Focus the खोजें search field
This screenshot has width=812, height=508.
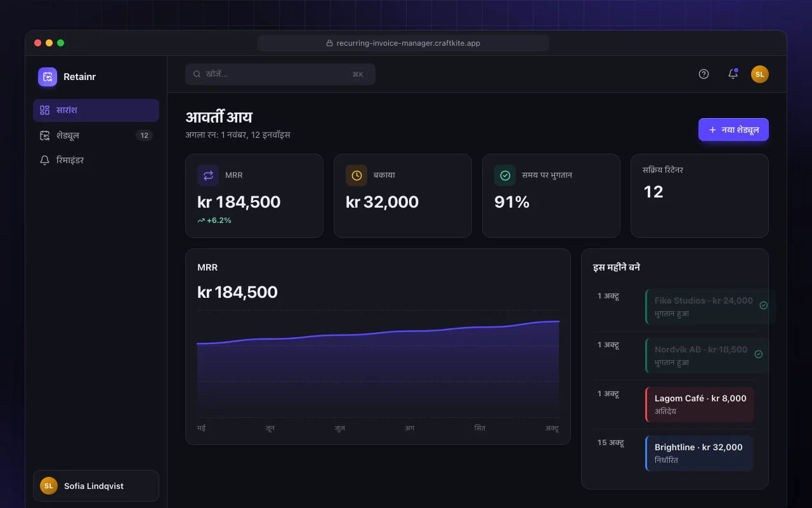[280, 74]
